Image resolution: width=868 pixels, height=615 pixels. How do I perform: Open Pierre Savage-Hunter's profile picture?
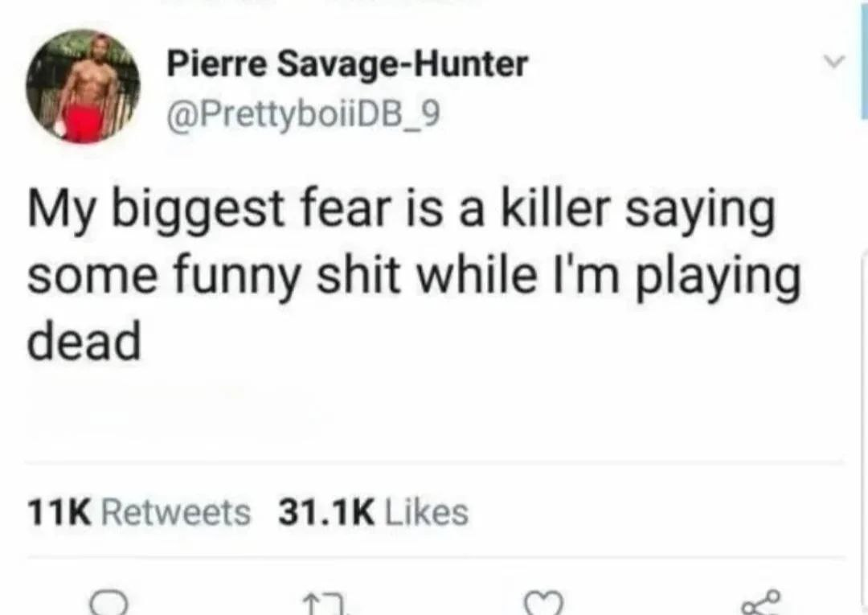[83, 86]
